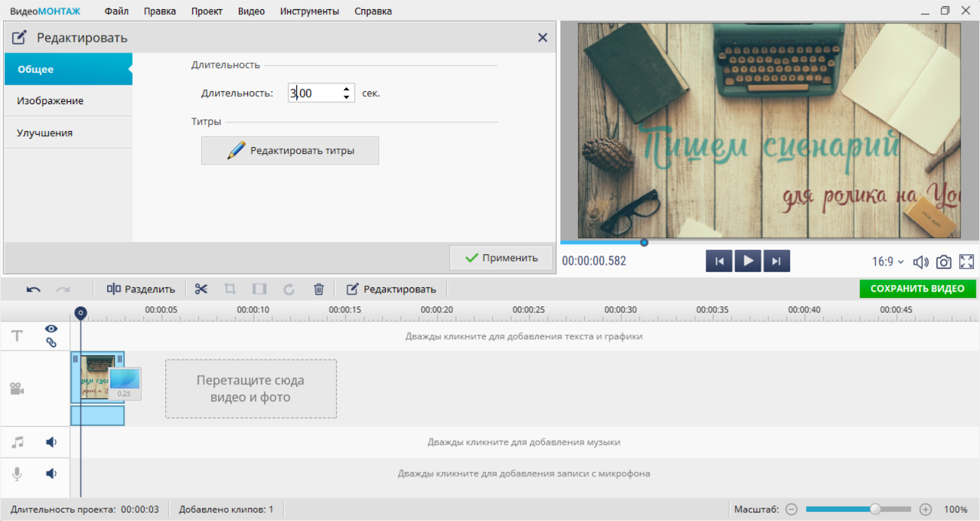Viewport: 980px width, 521px height.
Task: Increase duration with the up stepper arrow
Action: [347, 89]
